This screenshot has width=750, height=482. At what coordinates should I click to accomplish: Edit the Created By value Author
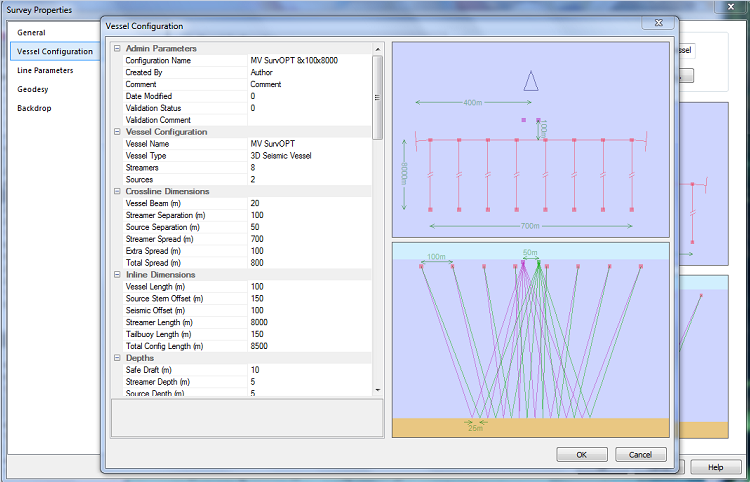click(309, 73)
